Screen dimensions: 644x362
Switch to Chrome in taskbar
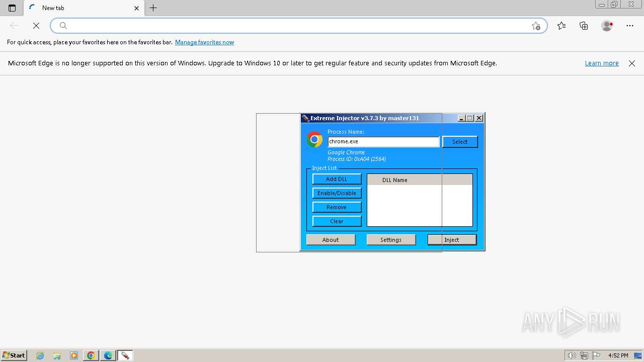click(91, 355)
